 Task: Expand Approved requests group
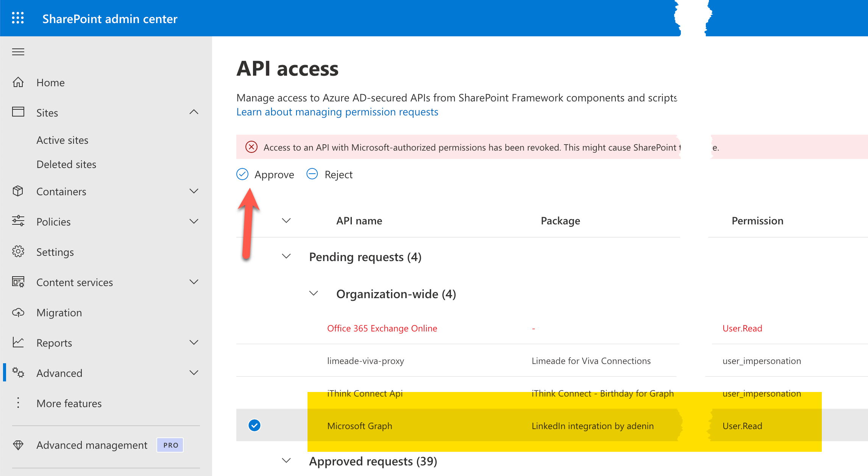287,461
